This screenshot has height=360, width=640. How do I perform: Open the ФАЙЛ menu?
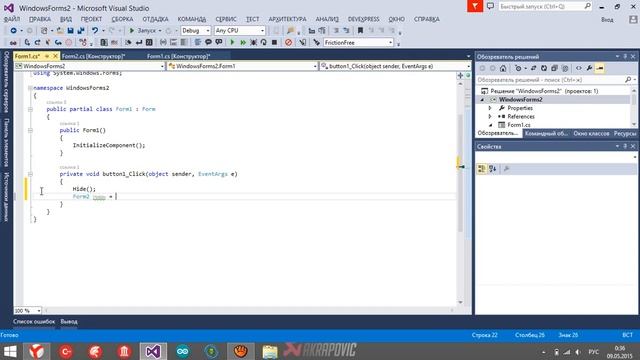click(x=12, y=19)
